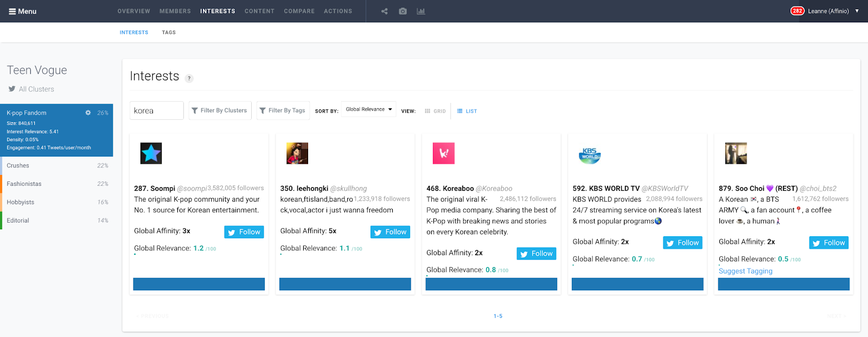This screenshot has width=868, height=337.
Task: Click leehongki card blue bar
Action: [345, 284]
